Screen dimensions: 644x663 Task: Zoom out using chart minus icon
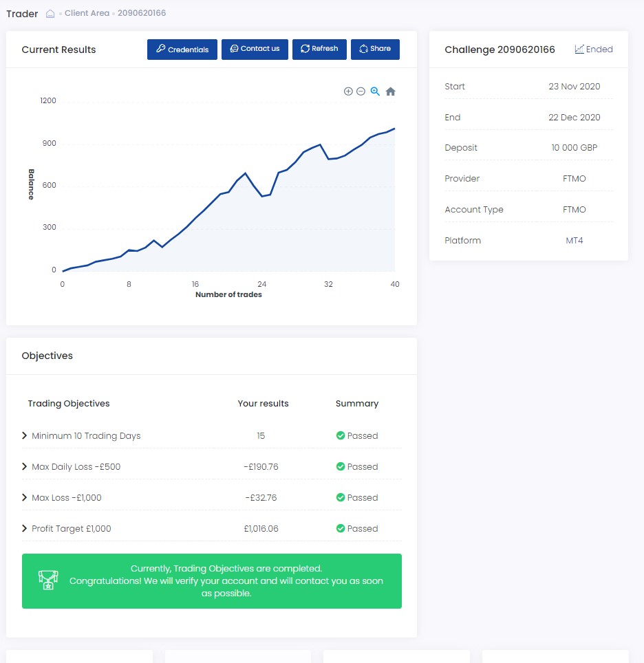point(361,91)
